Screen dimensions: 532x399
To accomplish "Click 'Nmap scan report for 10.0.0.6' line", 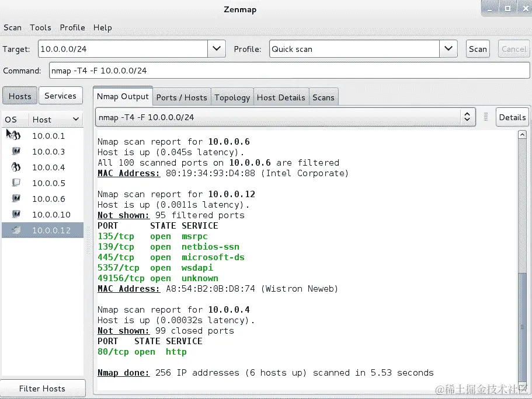I will pyautogui.click(x=173, y=142).
